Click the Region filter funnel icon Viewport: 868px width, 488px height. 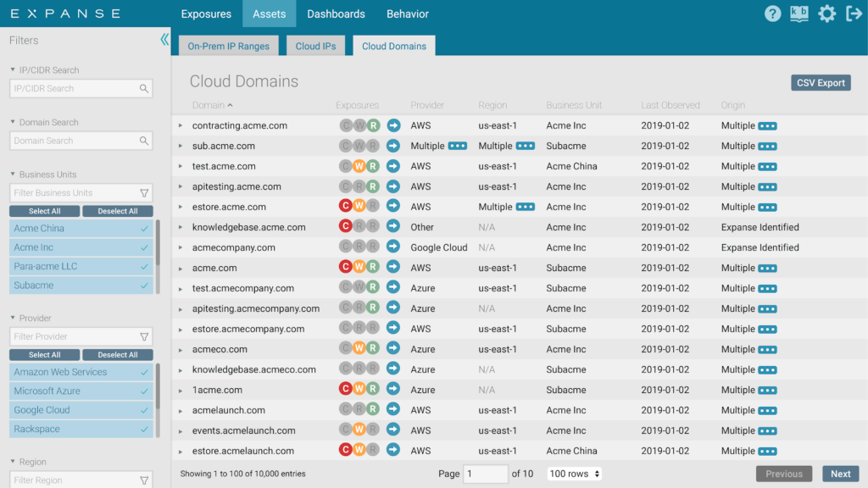144,480
